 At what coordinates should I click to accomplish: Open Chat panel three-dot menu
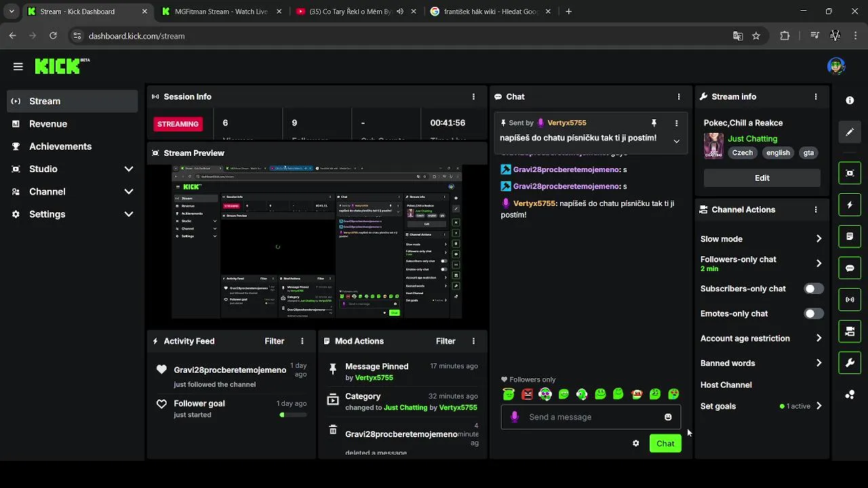pyautogui.click(x=678, y=97)
